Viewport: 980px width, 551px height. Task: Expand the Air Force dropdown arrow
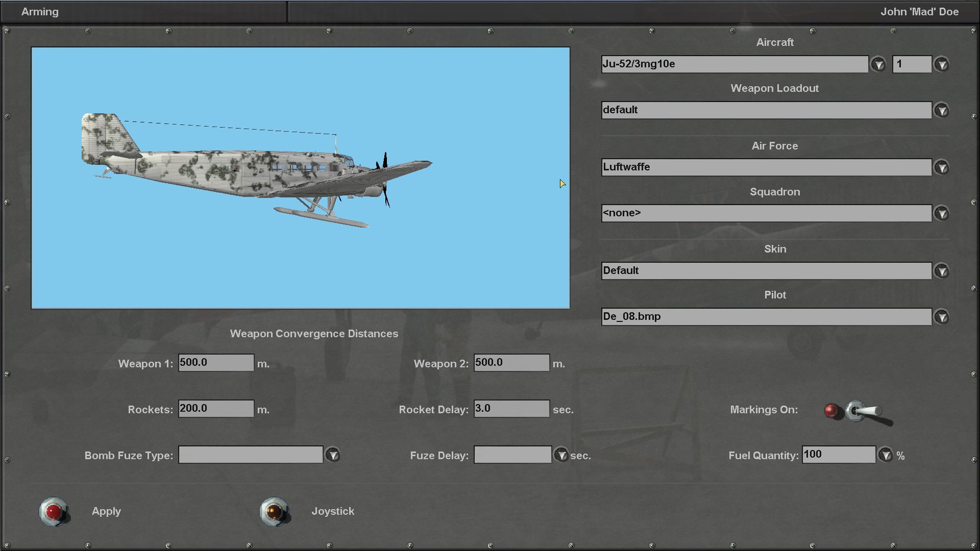coord(941,167)
